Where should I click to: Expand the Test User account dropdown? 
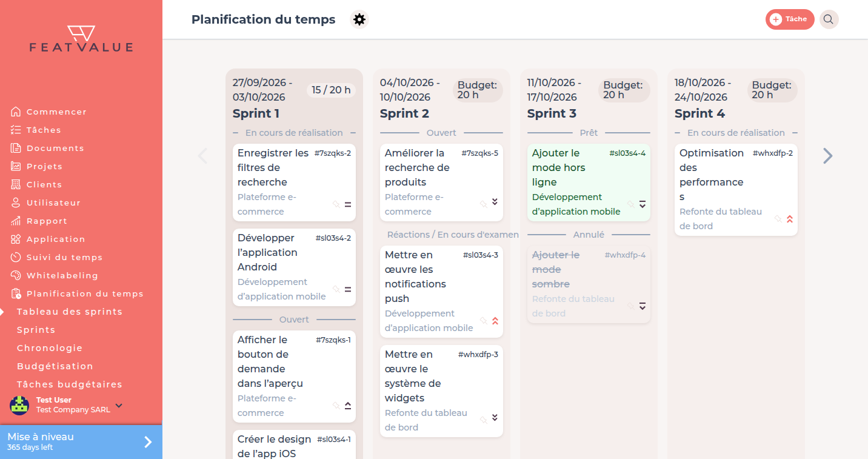[119, 405]
